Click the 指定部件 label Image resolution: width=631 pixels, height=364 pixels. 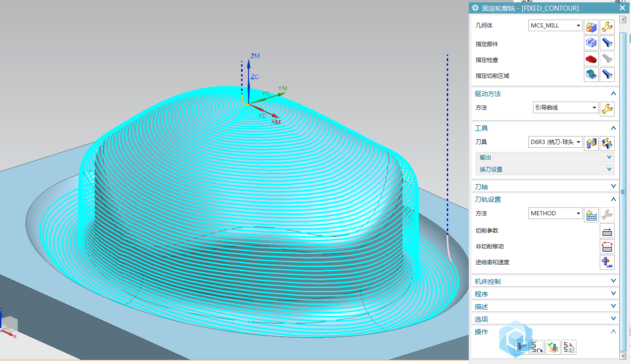(487, 44)
